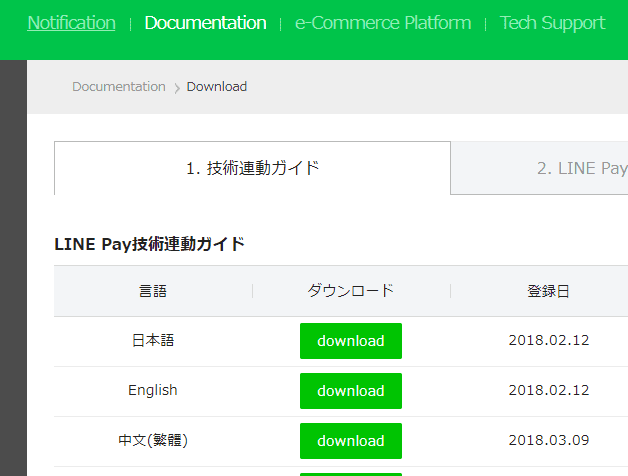Select the English language cell
This screenshot has width=628, height=476.
click(x=153, y=390)
